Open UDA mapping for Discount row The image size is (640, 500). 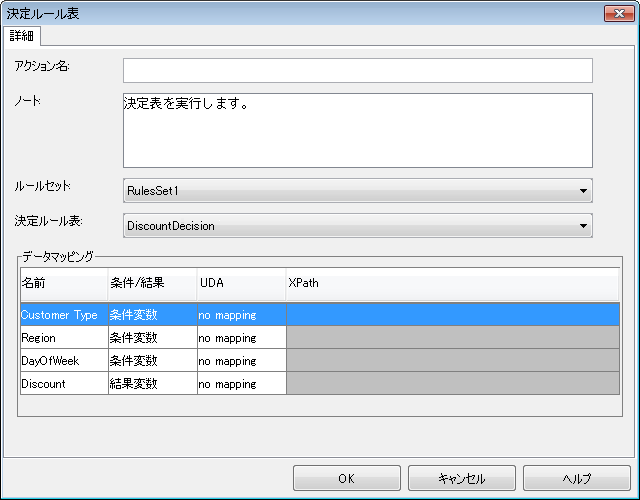click(x=242, y=383)
